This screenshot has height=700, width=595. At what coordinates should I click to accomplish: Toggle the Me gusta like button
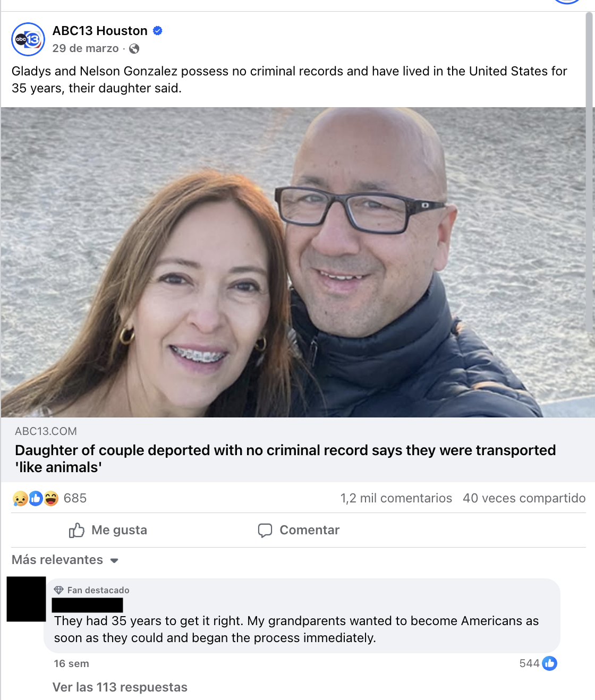108,530
